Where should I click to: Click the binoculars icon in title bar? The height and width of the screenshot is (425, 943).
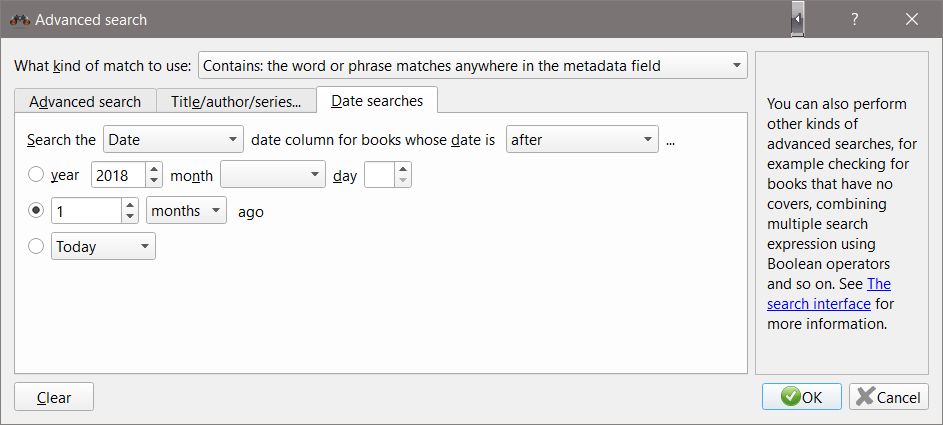pyautogui.click(x=19, y=19)
